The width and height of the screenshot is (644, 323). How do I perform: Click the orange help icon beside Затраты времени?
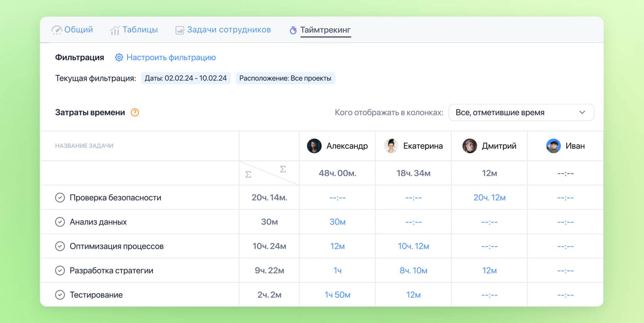[x=135, y=112]
